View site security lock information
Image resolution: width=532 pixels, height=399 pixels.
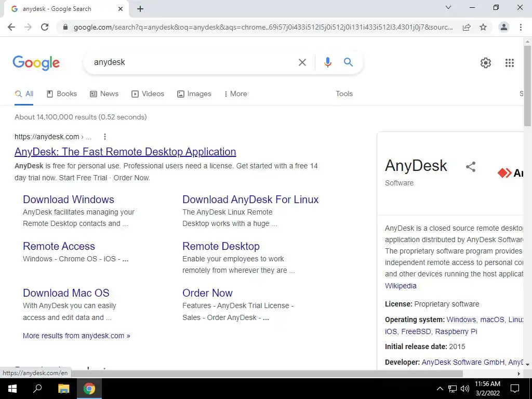65,27
